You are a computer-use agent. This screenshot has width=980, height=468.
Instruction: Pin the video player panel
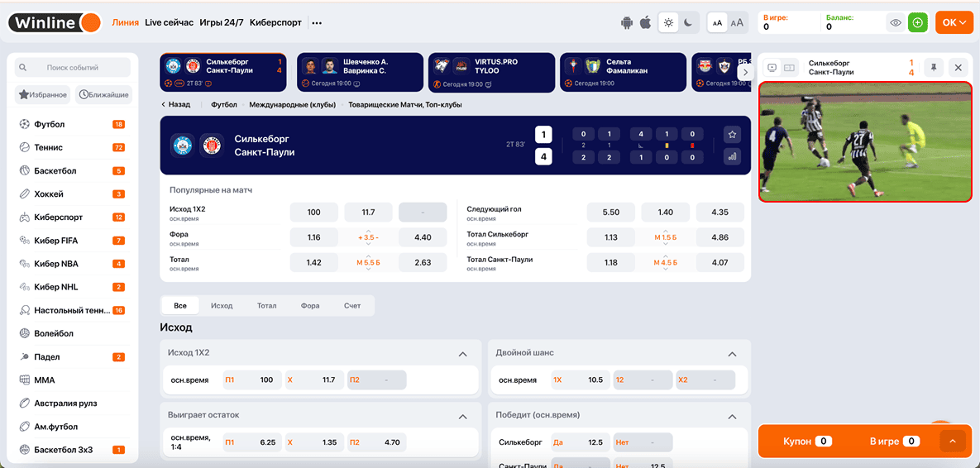click(934, 68)
